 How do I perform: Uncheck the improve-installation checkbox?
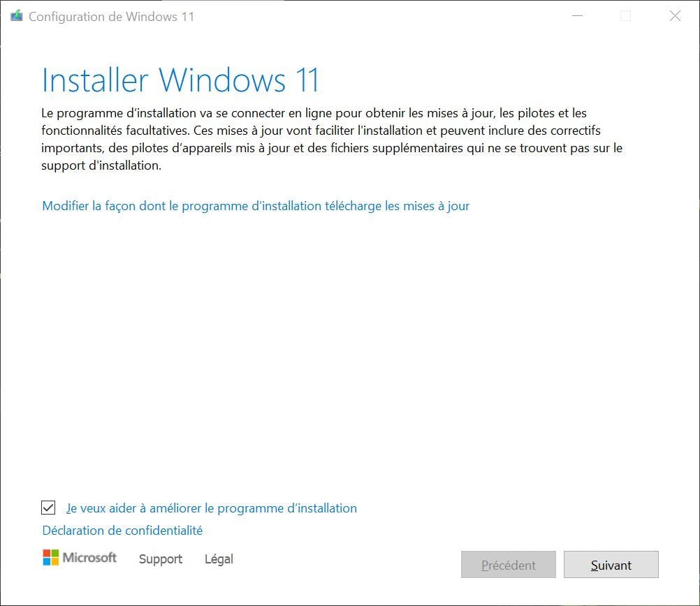pyautogui.click(x=48, y=508)
